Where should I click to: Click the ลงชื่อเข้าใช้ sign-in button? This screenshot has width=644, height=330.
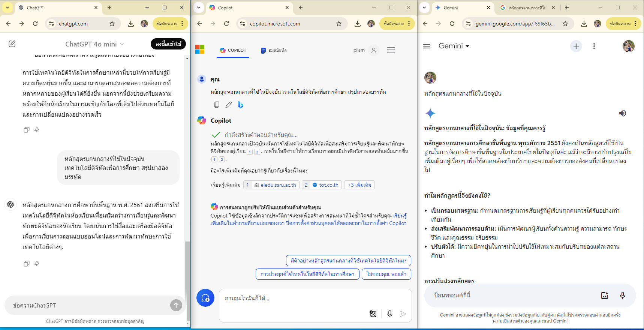[168, 44]
